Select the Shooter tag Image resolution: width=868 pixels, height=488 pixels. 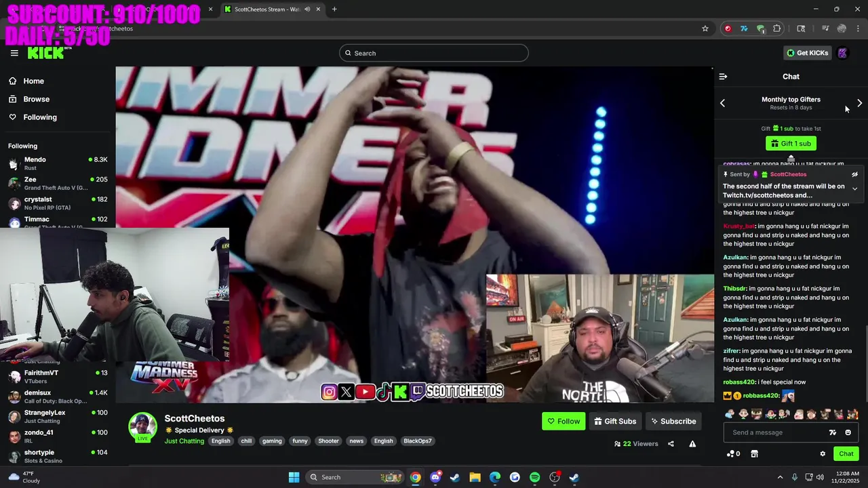(x=328, y=441)
